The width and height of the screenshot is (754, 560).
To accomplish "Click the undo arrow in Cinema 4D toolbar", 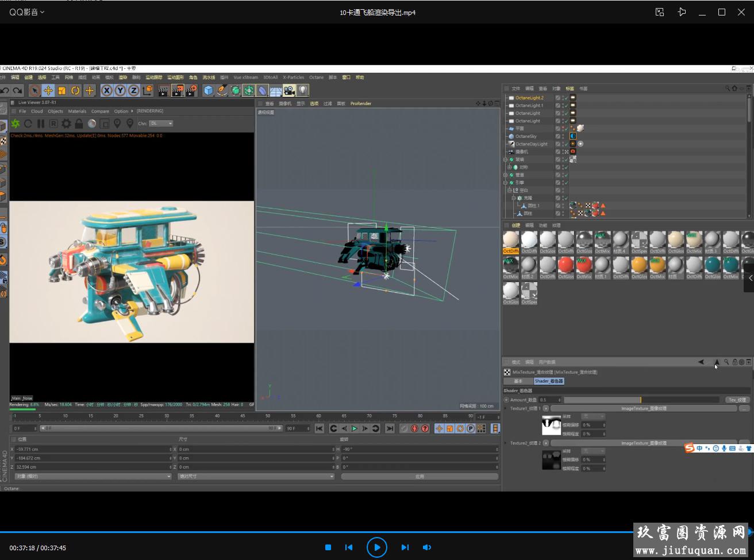I will 5,91.
